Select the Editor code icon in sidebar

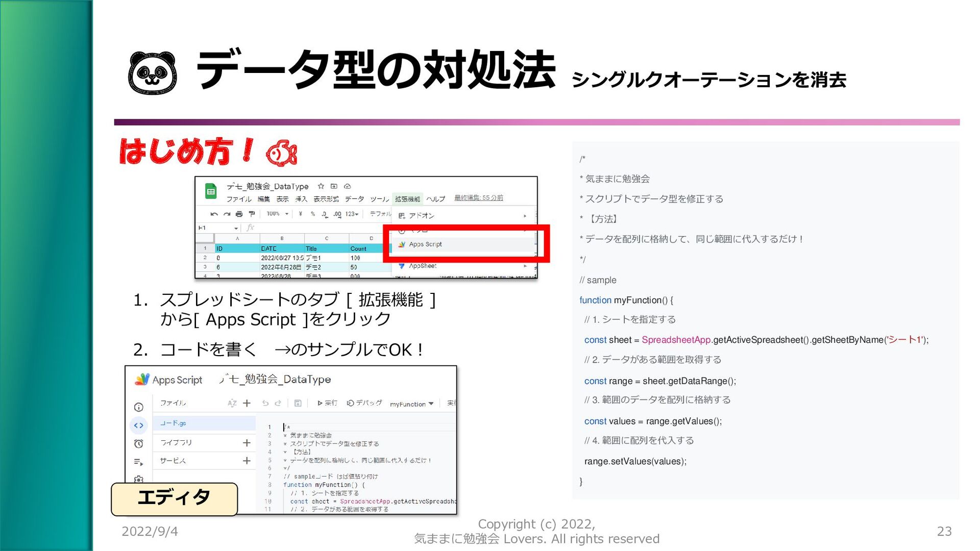138,425
